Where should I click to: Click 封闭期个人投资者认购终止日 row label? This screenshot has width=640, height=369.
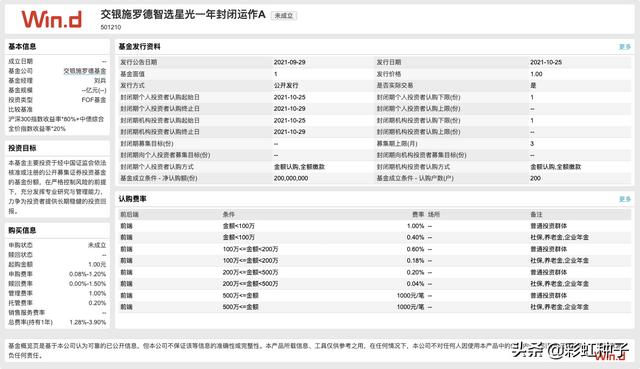click(160, 109)
